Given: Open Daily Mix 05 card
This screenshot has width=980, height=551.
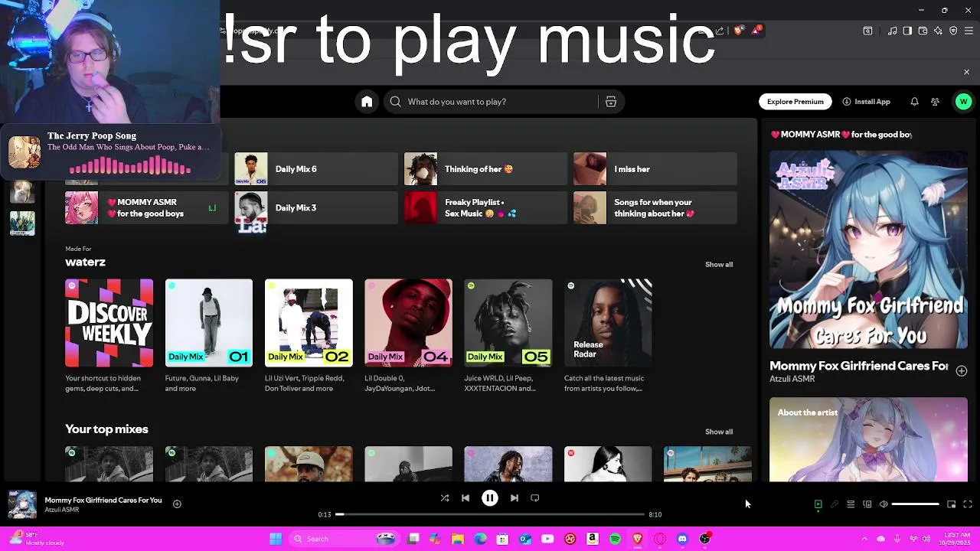Looking at the screenshot, I should coord(508,337).
